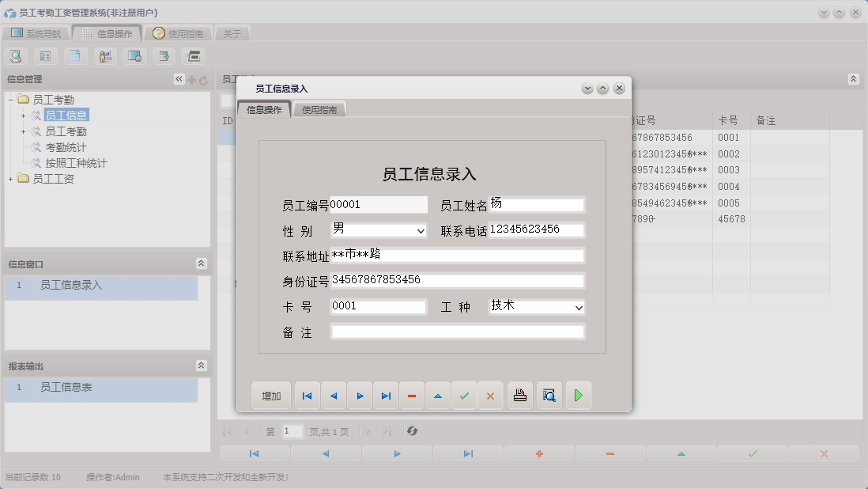Open the employee management toolbar icon

click(x=106, y=55)
